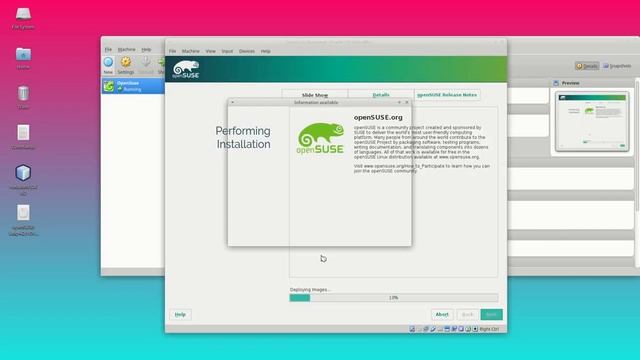Open File menu in the VM window
The height and width of the screenshot is (360, 640).
(173, 51)
